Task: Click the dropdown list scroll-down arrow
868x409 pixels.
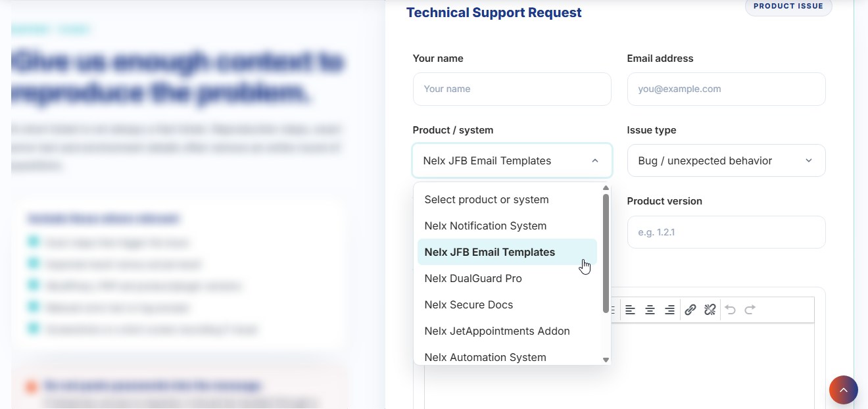Action: pos(606,360)
